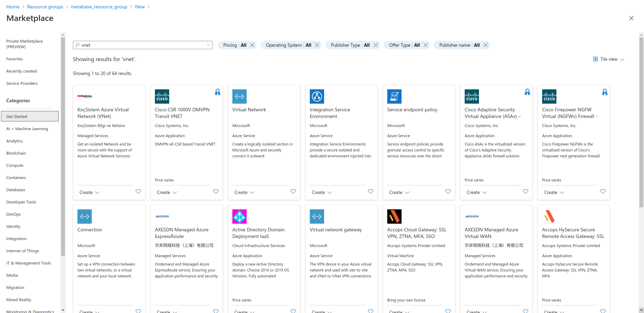Select the AI + Machine Learning category
This screenshot has height=313, width=644.
[x=27, y=129]
